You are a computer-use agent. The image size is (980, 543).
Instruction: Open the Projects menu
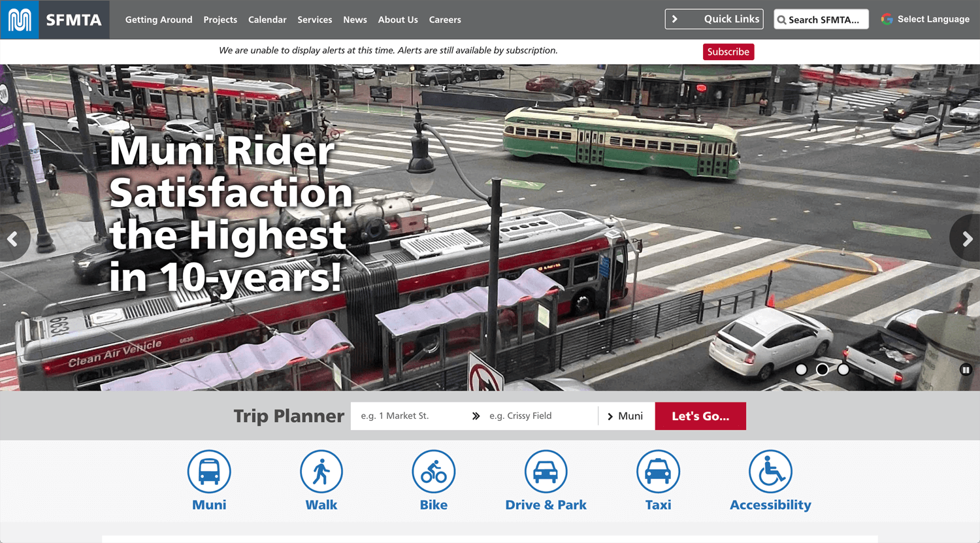(x=220, y=20)
